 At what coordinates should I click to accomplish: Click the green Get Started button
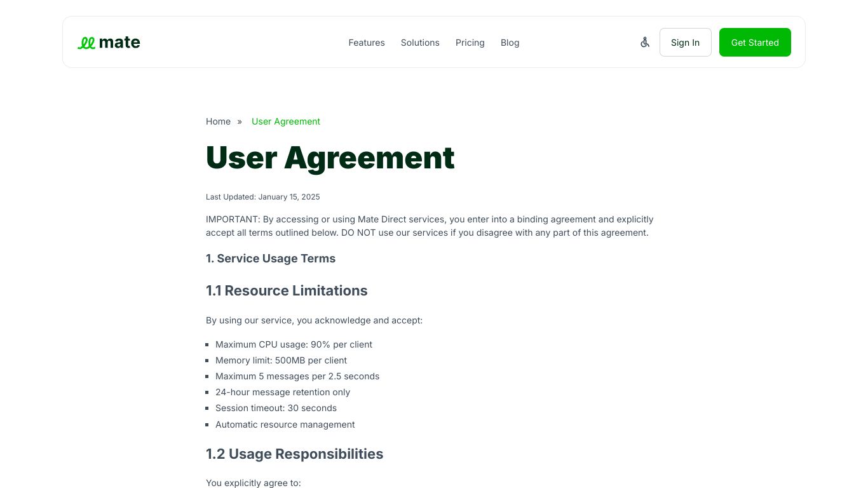[x=755, y=43]
